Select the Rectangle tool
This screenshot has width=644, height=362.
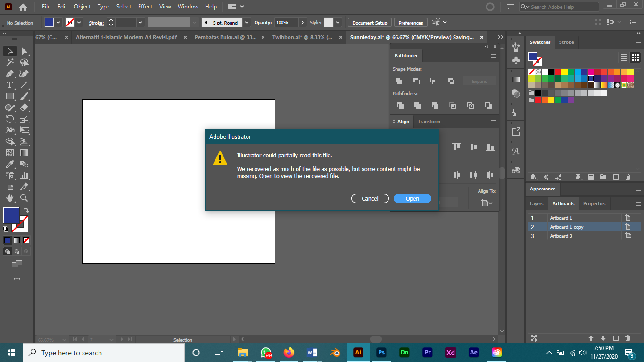[x=10, y=96]
